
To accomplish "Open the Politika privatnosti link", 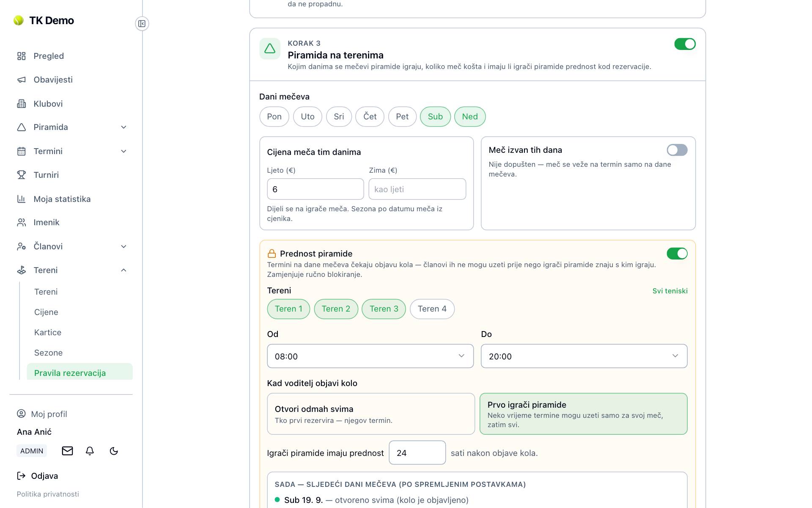I will point(48,494).
